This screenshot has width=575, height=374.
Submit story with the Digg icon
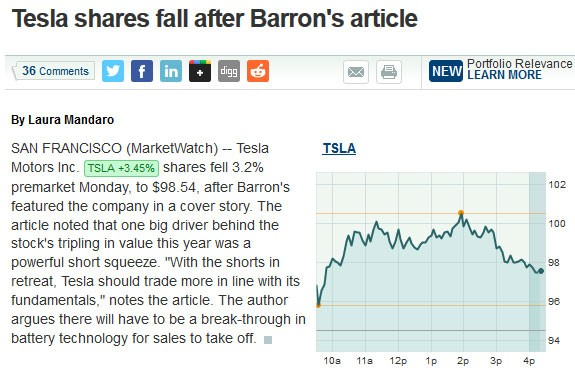click(x=229, y=71)
